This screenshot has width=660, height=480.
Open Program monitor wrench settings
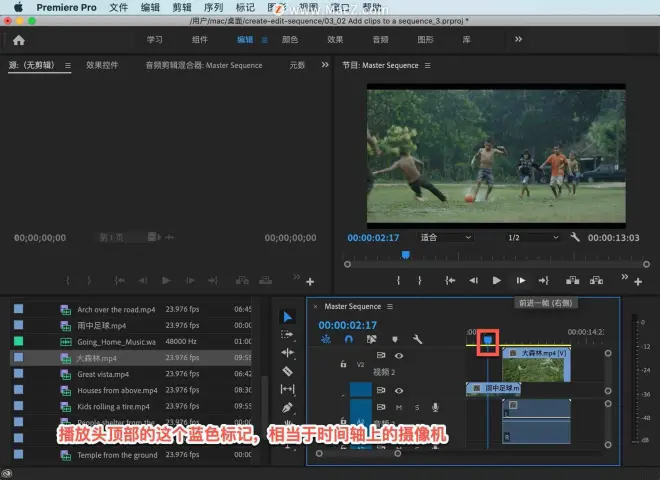click(575, 237)
